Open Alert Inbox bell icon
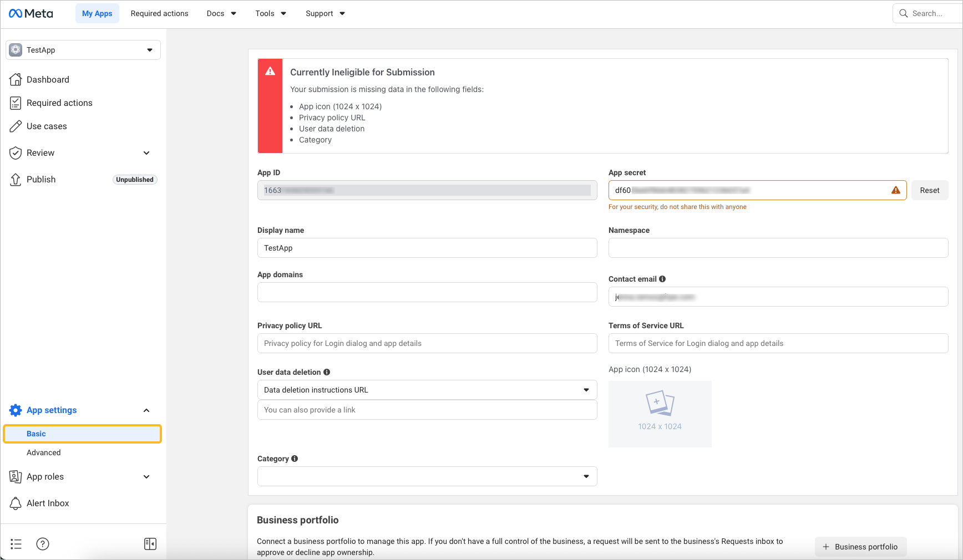 [16, 503]
